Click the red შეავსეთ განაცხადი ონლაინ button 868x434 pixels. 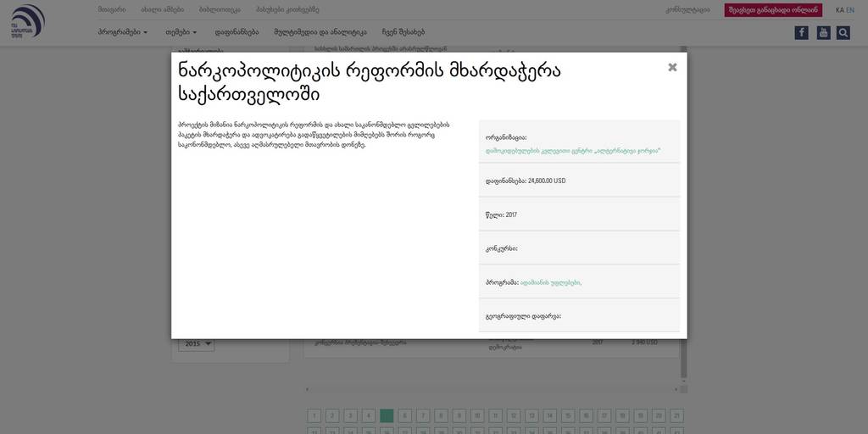(x=773, y=10)
